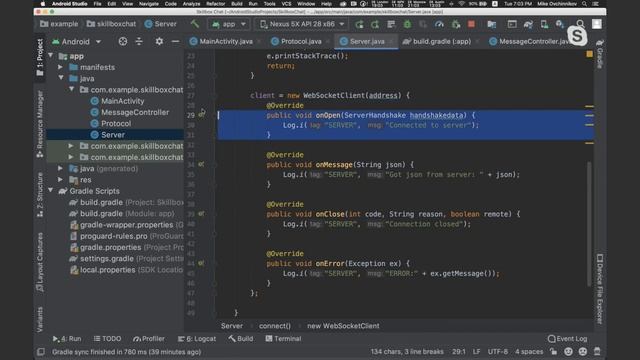Image resolution: width=640 pixels, height=360 pixels.
Task: Toggle the Resource Manager side panel
Action: (40, 124)
